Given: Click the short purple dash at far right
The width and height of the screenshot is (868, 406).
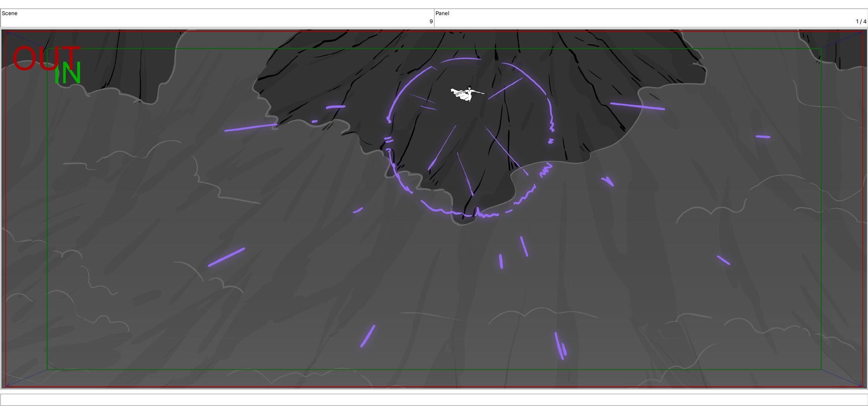Looking at the screenshot, I should click(763, 136).
